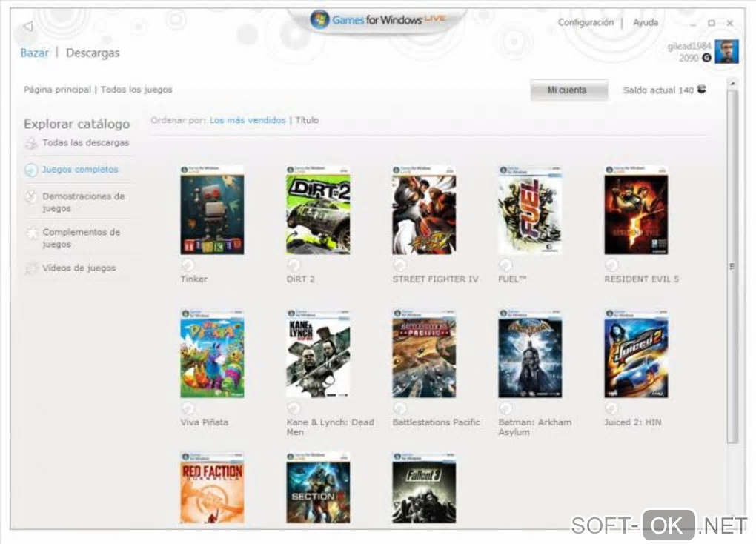The image size is (756, 544).
Task: Open the FUEL game cover
Action: pyautogui.click(x=530, y=210)
